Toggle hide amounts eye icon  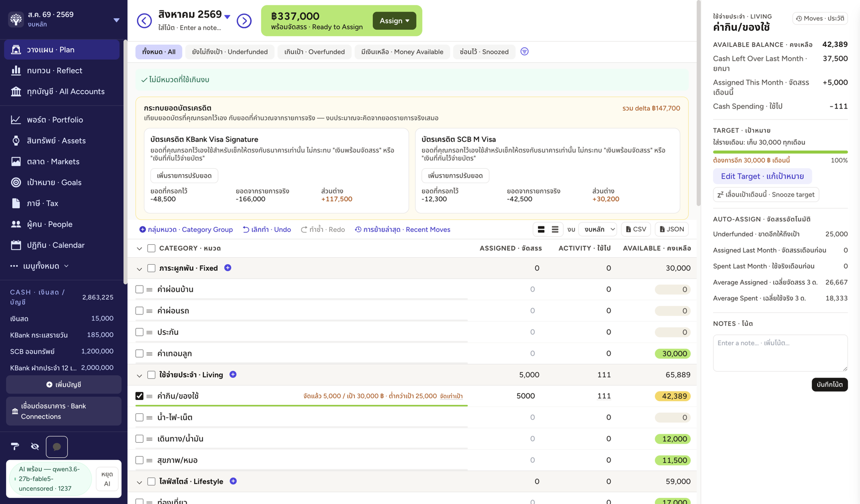[x=35, y=446]
